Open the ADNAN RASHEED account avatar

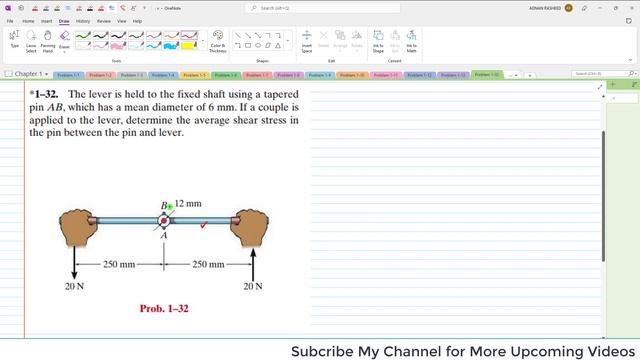[x=568, y=8]
